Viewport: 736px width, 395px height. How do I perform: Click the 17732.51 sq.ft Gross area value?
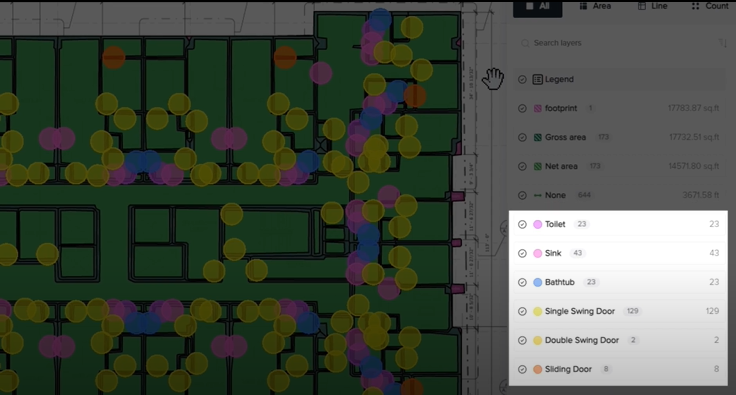pyautogui.click(x=694, y=137)
